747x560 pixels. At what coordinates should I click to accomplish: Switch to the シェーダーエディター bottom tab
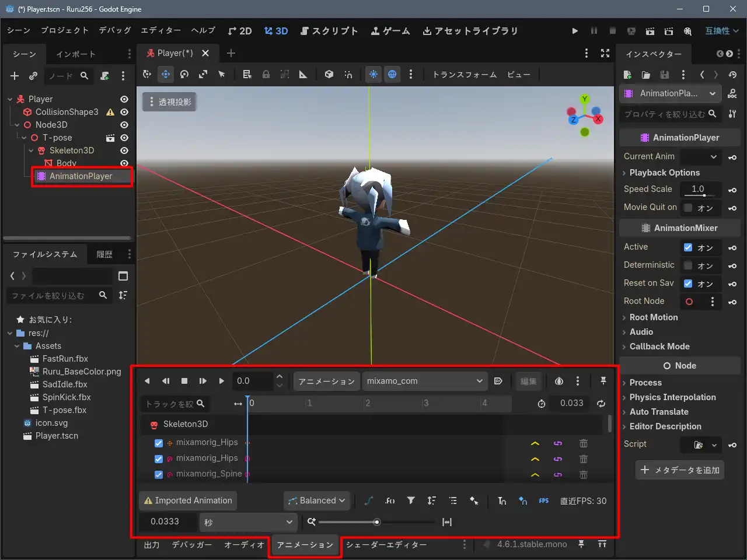coord(386,545)
